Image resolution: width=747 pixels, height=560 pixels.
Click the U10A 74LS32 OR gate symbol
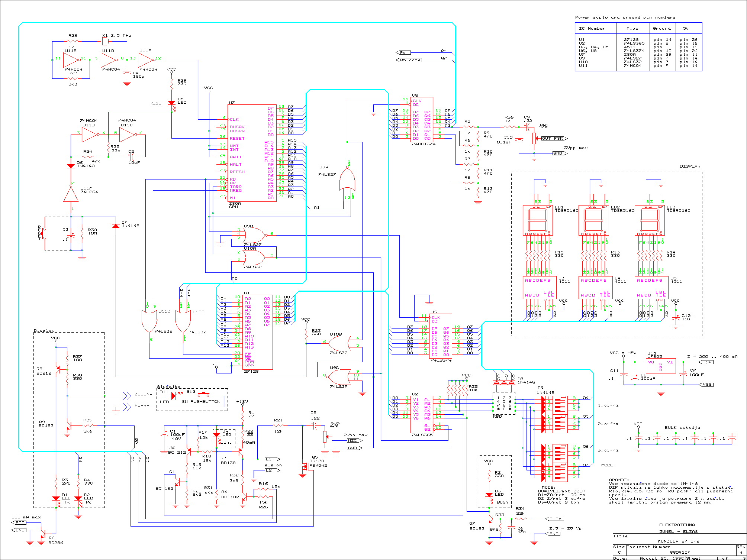tap(254, 257)
